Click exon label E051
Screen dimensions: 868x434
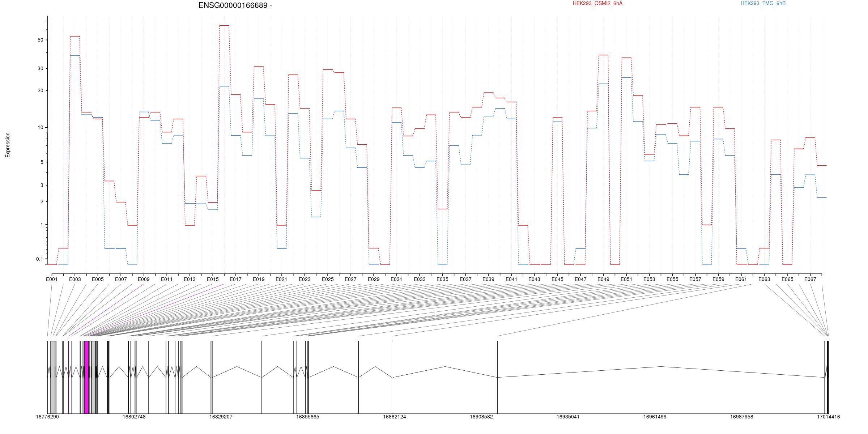click(626, 279)
